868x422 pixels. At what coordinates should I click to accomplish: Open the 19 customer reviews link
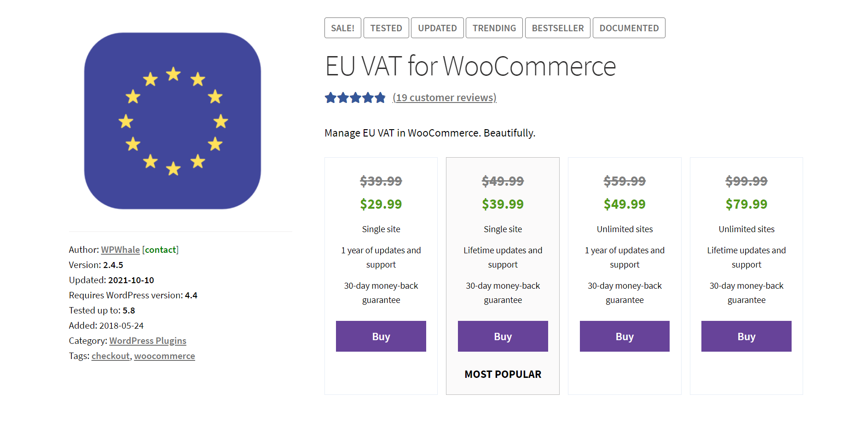[445, 98]
